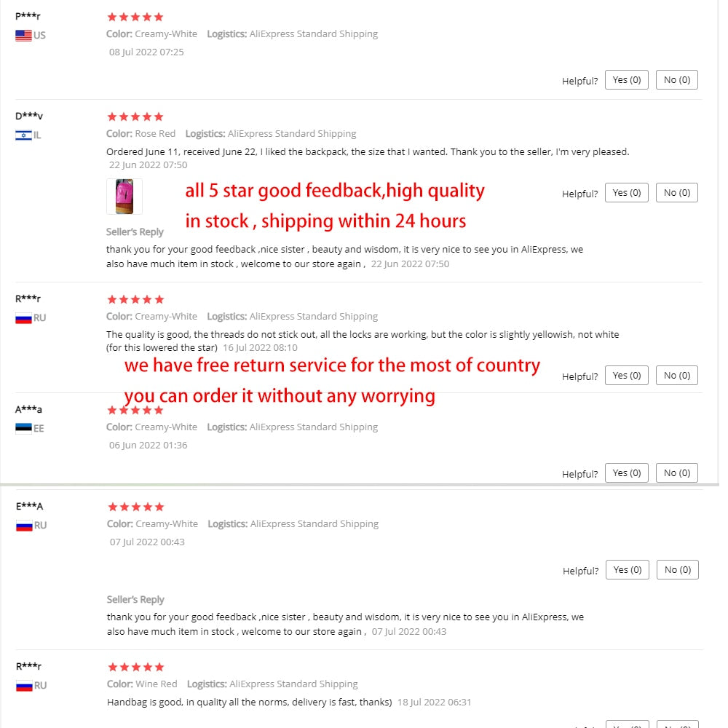Click the Israel flag icon next to D***v
Screen dimensions: 728x728
[x=24, y=135]
